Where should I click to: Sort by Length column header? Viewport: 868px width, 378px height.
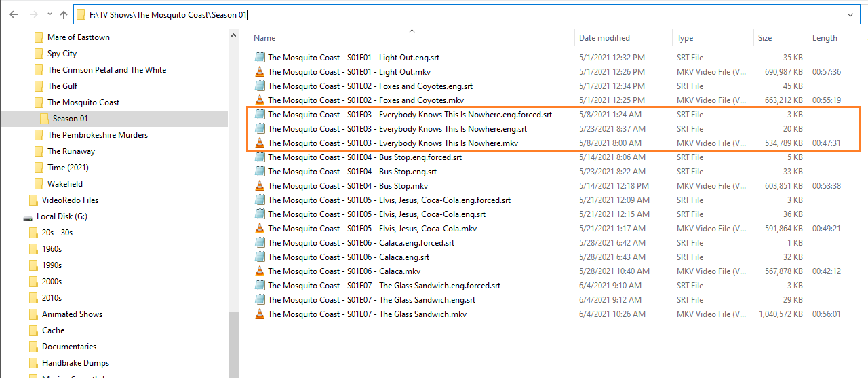tap(825, 38)
